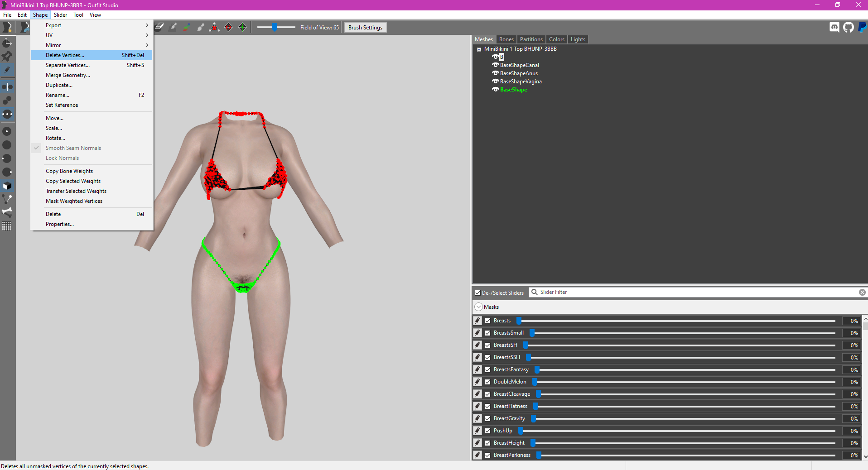Toggle the Pivot pin tool
This screenshot has height=470, width=868.
7,56
